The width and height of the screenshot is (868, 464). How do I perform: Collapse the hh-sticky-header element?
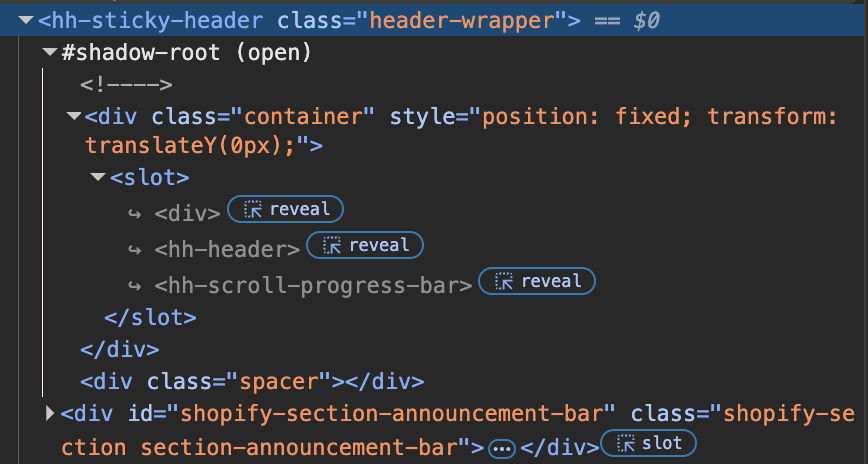click(25, 20)
